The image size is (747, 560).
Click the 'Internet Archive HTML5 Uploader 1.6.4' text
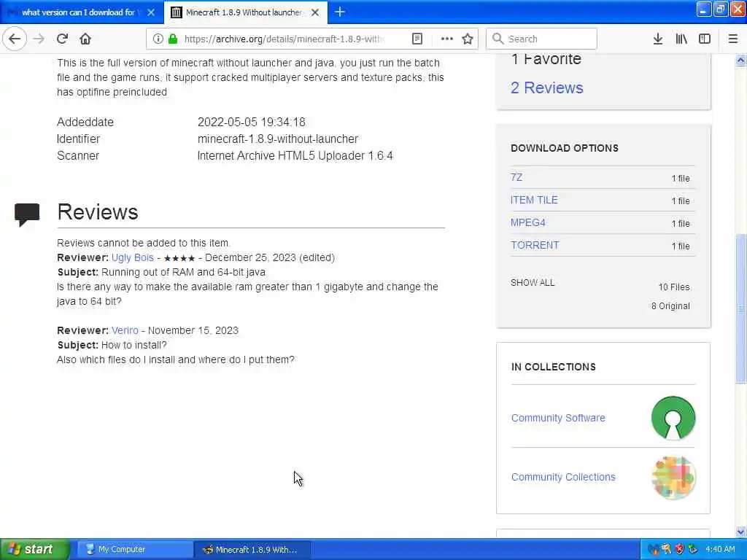click(x=295, y=156)
